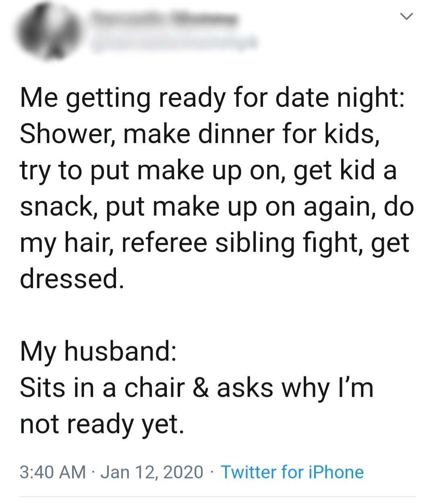The height and width of the screenshot is (504, 435).
Task: Open the blurred display name profile link
Action: 164,18
